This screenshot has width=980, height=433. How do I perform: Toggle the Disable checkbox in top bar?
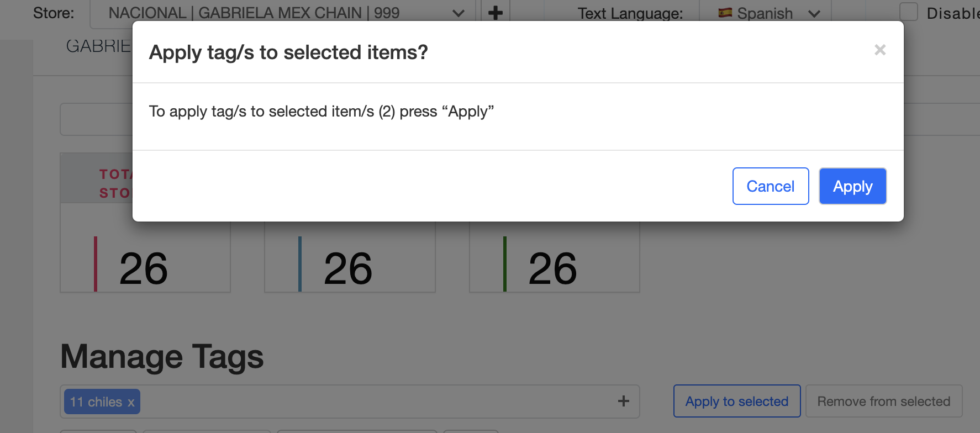coord(909,12)
